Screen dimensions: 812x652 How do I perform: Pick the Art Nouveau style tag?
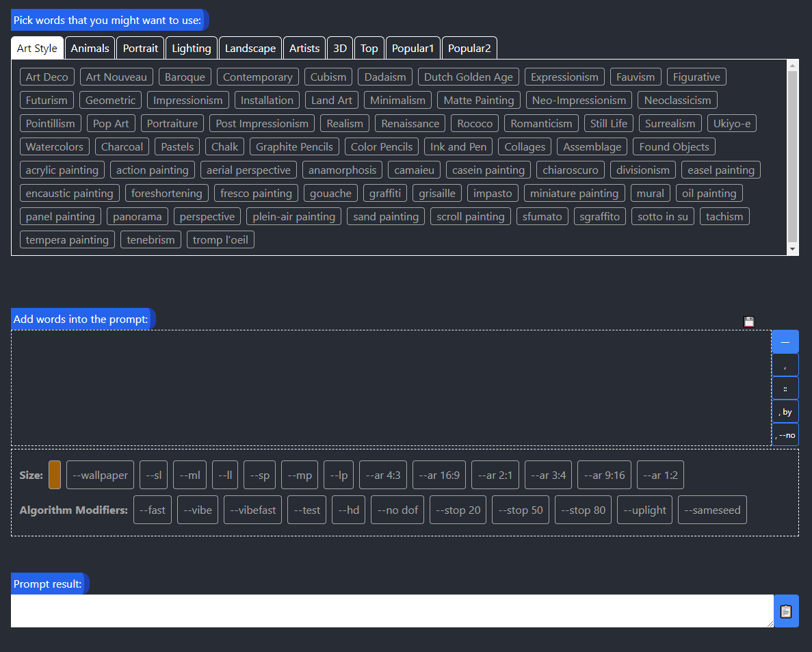[116, 77]
